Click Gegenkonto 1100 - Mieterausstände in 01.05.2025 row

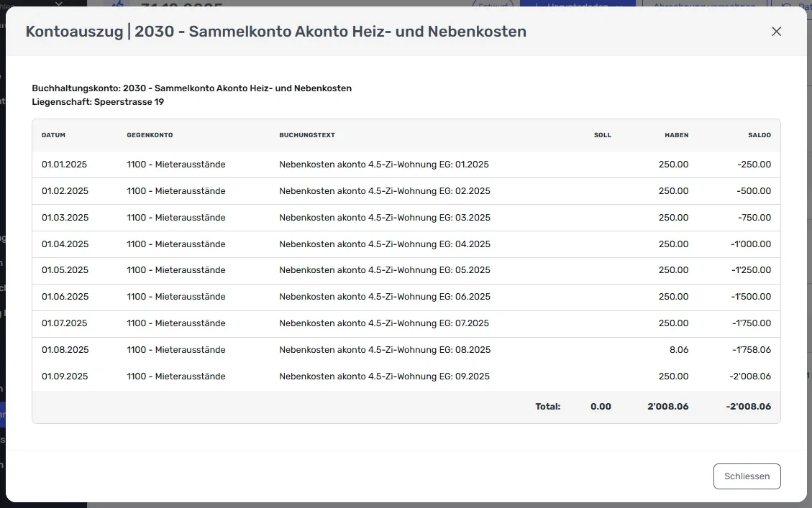(x=176, y=270)
